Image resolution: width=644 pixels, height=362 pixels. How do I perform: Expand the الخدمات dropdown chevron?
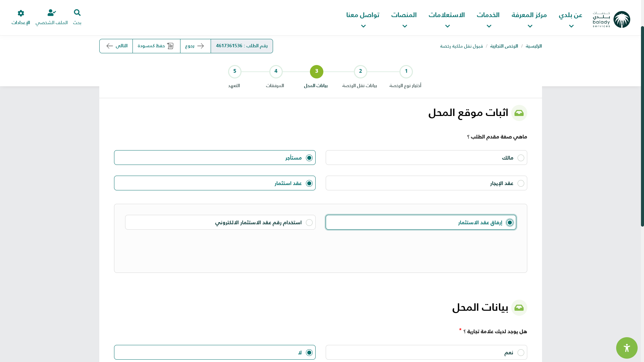tap(489, 26)
